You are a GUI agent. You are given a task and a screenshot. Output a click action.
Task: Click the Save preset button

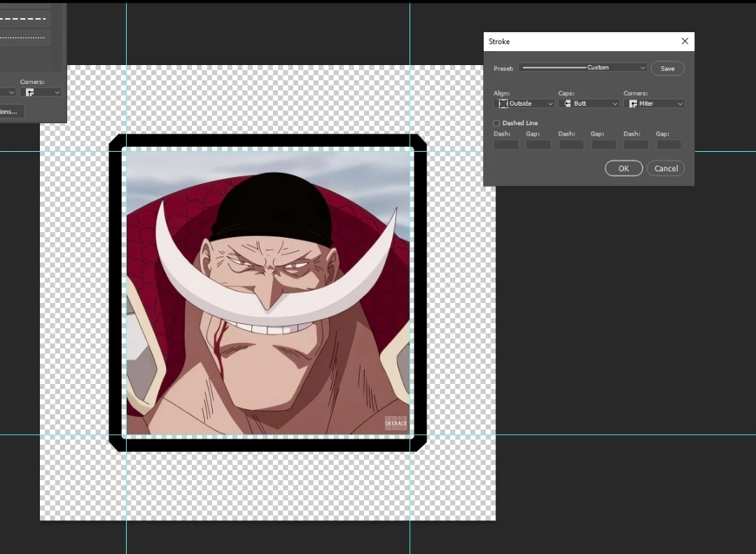[667, 69]
